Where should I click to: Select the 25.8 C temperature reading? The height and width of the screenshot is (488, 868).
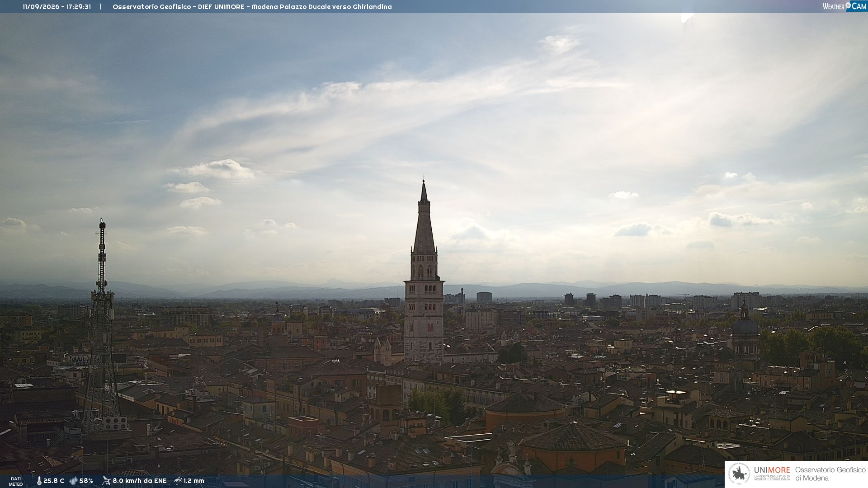[54, 481]
